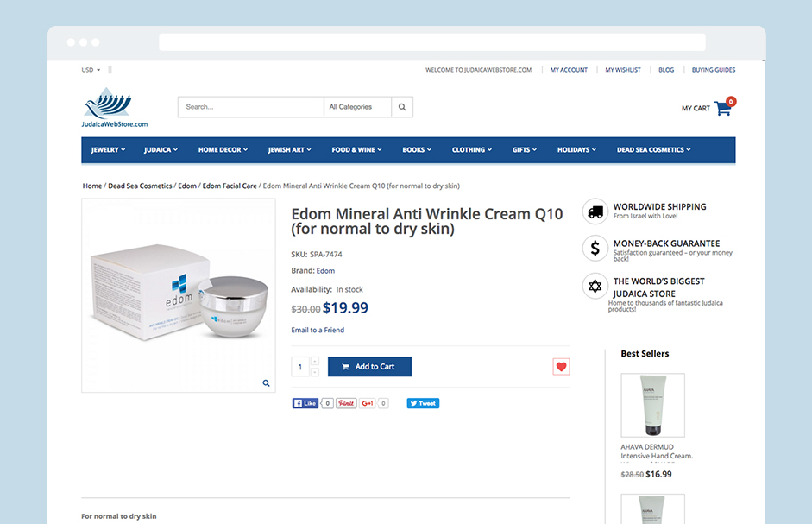
Task: Click the Facebook Like button
Action: (305, 403)
